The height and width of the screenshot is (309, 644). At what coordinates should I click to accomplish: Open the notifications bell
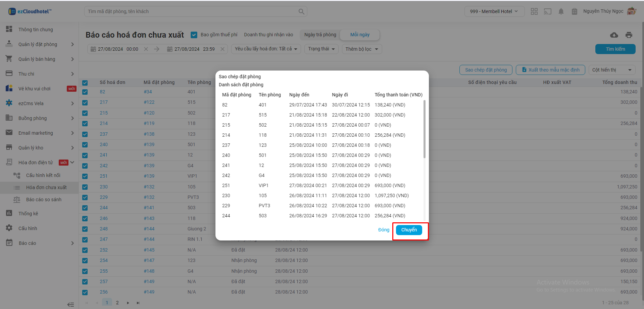point(561,11)
